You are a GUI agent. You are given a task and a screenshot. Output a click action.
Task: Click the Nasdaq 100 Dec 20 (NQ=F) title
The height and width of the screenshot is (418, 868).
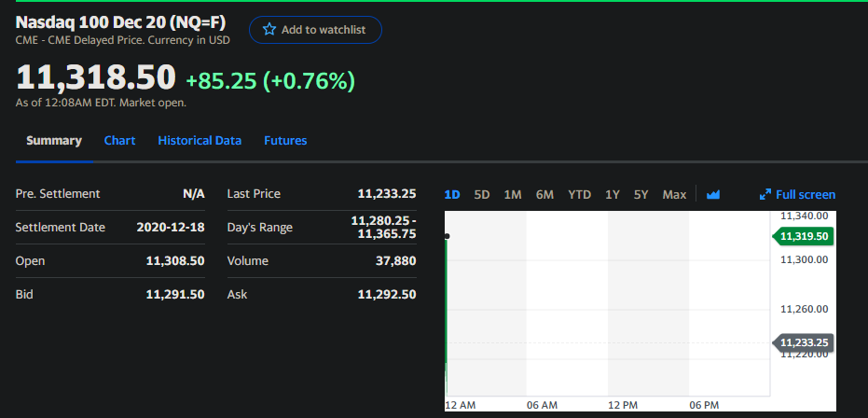[x=120, y=22]
